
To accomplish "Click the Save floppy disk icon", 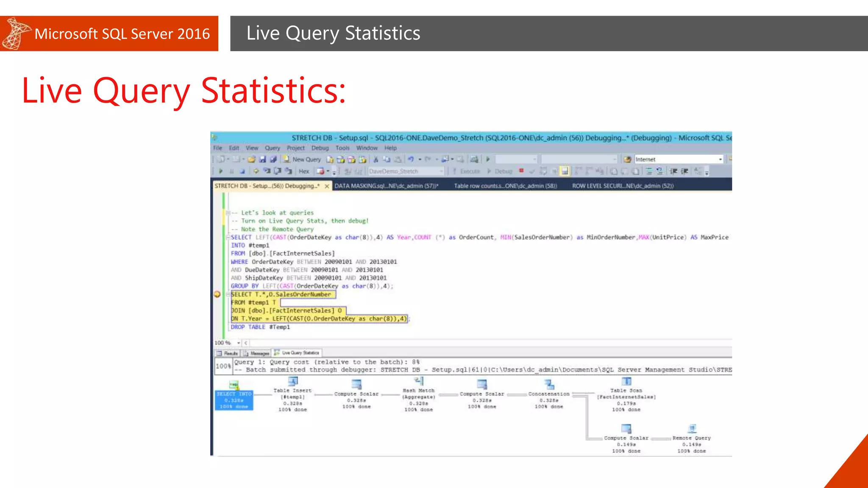I will pos(262,159).
